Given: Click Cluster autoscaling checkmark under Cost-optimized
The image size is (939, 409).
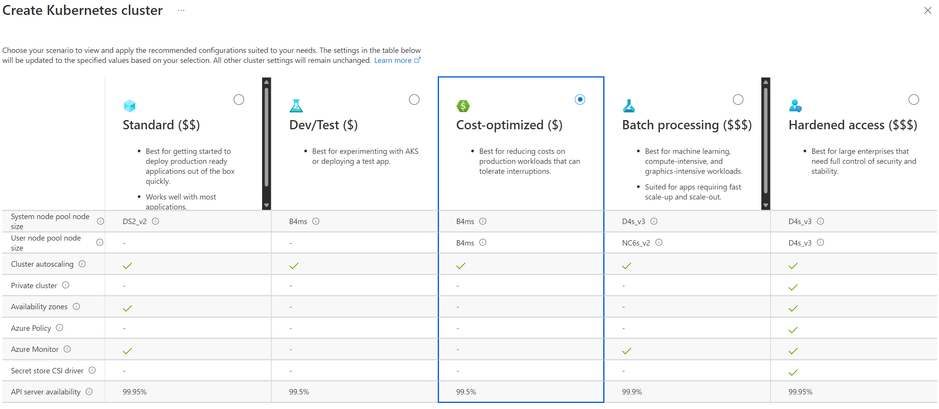Looking at the screenshot, I should tap(461, 265).
